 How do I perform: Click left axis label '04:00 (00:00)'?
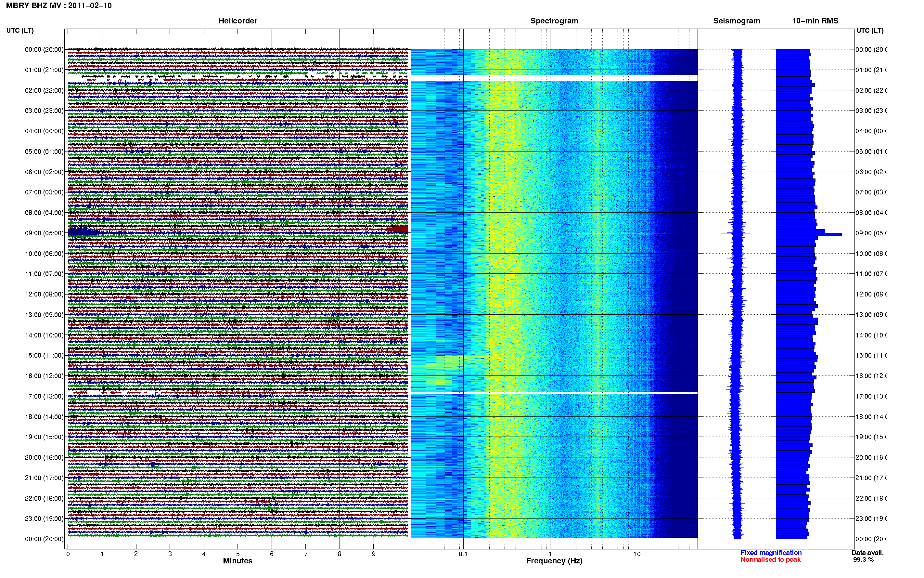click(x=44, y=131)
